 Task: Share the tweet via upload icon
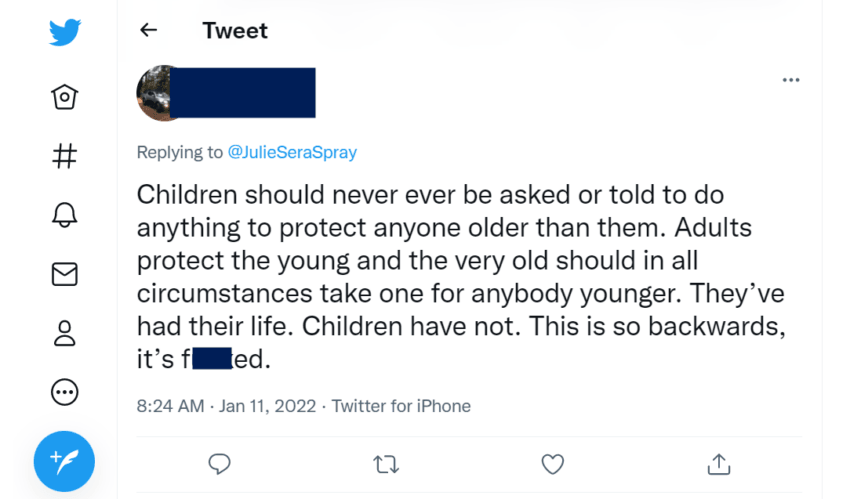[718, 463]
